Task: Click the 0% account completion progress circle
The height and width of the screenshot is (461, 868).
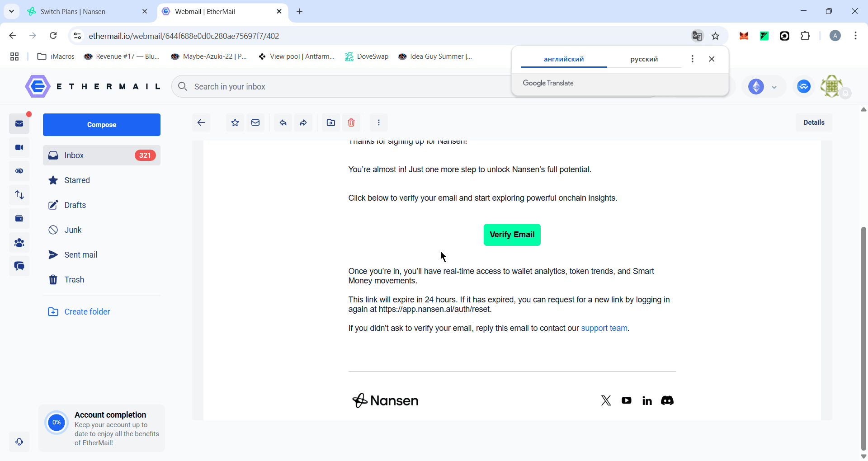Action: pyautogui.click(x=57, y=423)
